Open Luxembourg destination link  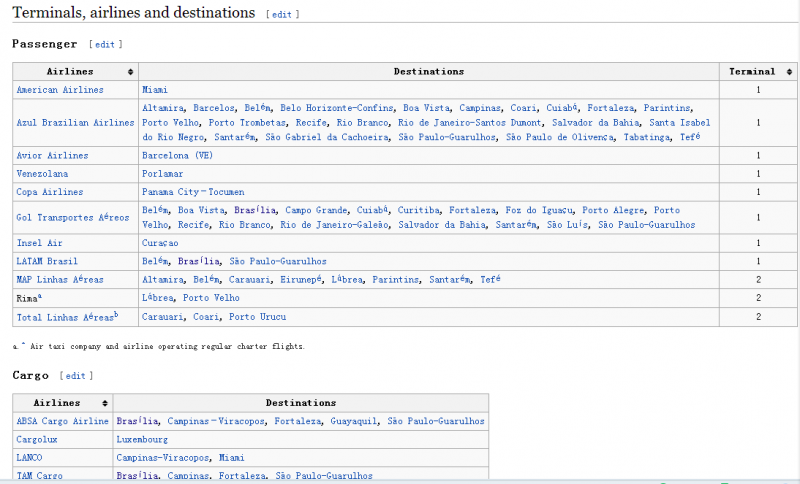[142, 440]
